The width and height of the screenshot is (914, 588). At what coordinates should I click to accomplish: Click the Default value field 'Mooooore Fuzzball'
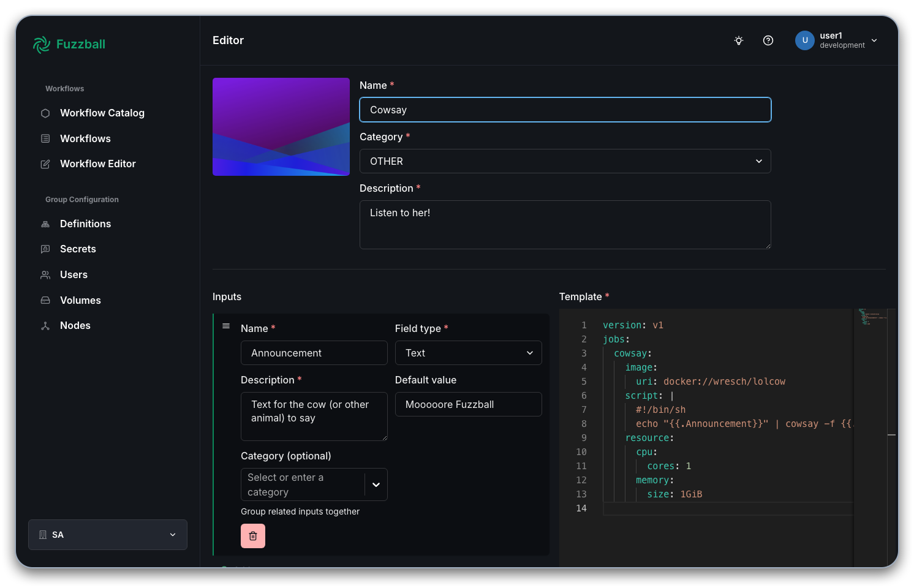[x=468, y=404]
